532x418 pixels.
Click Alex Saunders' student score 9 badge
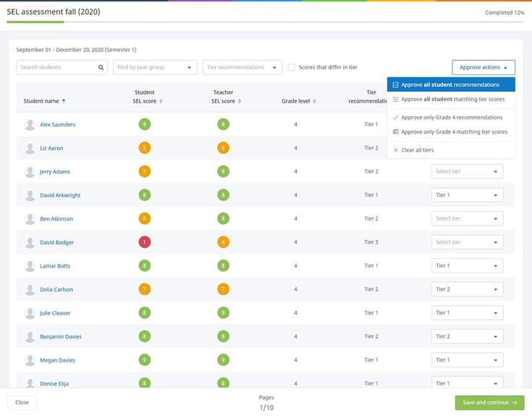[x=145, y=124]
